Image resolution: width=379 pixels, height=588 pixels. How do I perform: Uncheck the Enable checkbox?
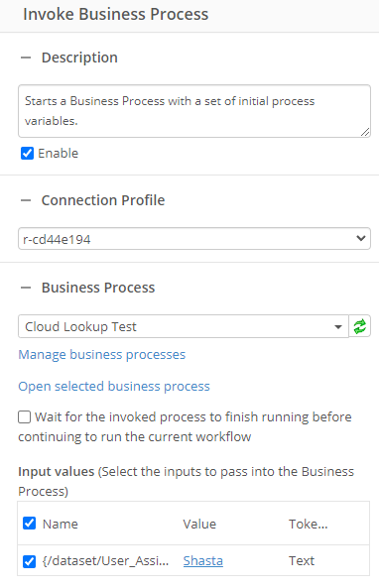click(28, 154)
